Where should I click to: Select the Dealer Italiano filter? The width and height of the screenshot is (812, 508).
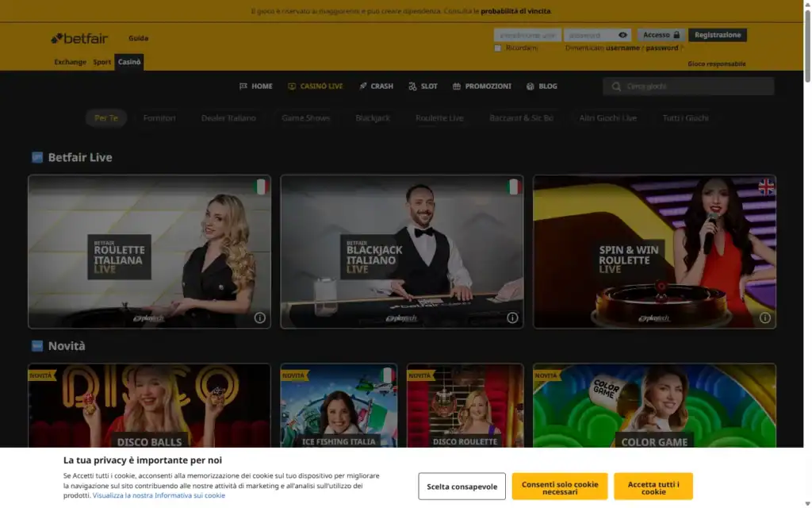tap(228, 117)
